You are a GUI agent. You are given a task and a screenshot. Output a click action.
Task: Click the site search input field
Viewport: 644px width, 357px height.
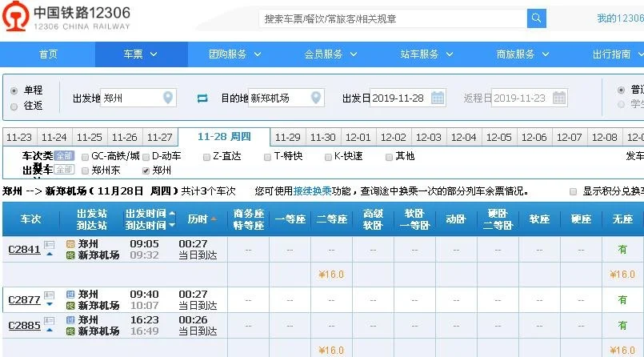(393, 18)
